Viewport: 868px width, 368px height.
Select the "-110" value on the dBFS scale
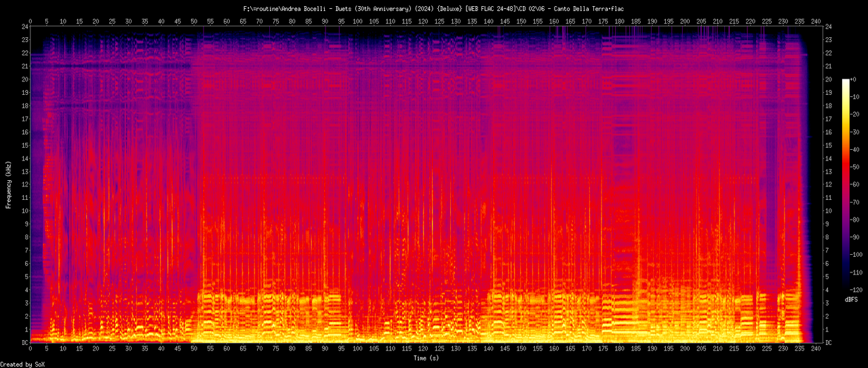[x=857, y=272]
